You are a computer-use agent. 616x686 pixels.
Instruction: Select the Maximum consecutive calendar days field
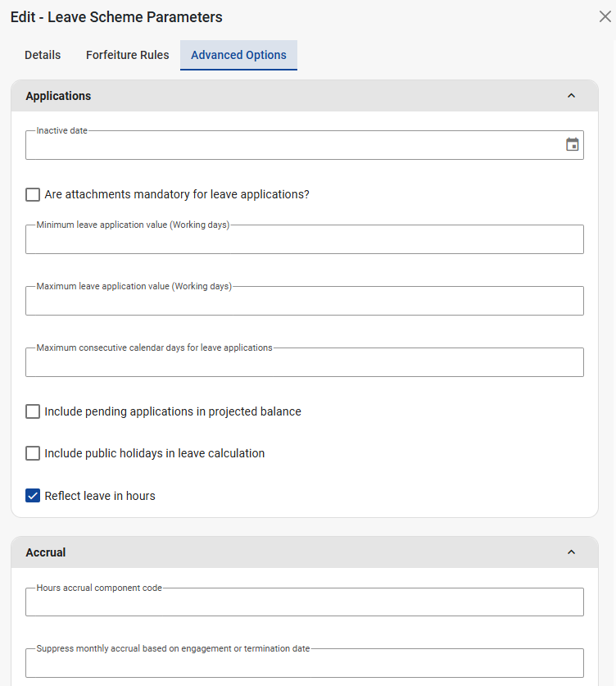pos(304,363)
